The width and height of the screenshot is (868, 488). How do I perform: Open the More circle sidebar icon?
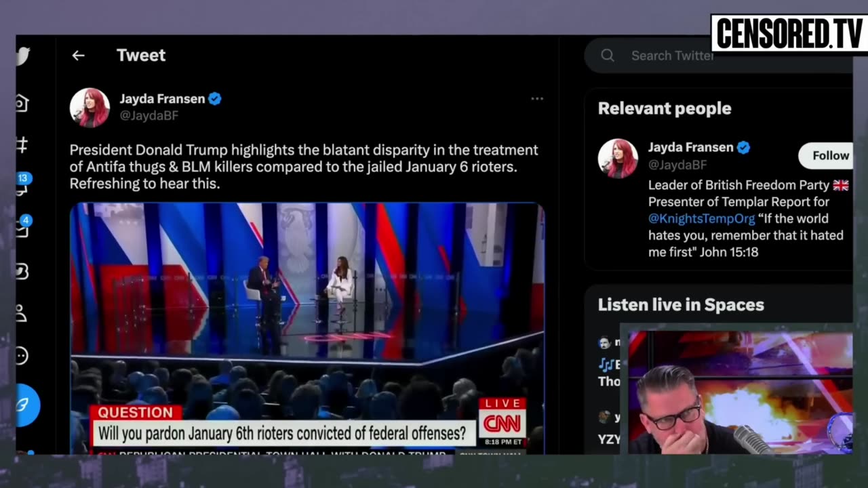(22, 356)
